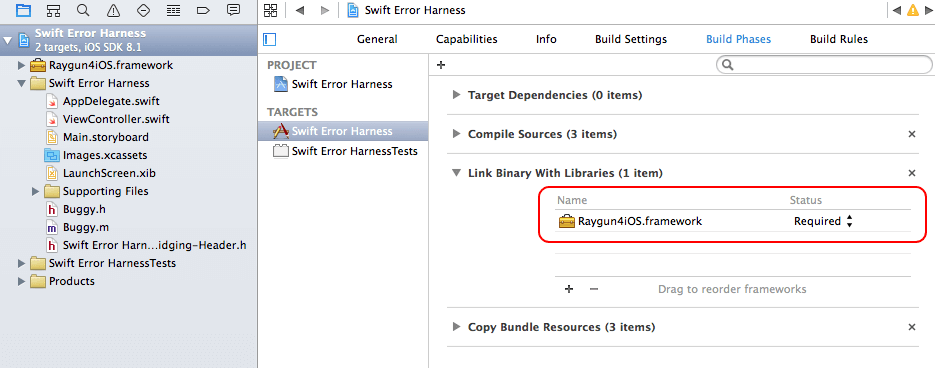Switch to the Build Settings tab
This screenshot has height=368, width=935.
[x=631, y=39]
